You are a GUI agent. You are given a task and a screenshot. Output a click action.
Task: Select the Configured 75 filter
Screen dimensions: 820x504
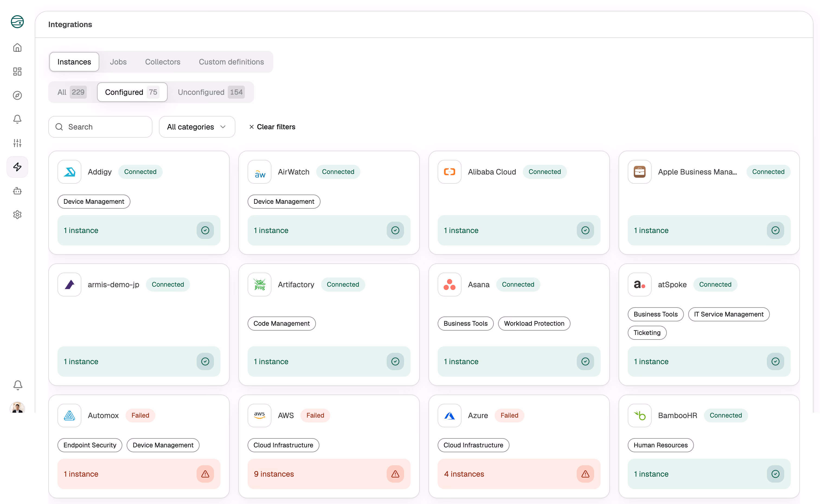(x=132, y=92)
